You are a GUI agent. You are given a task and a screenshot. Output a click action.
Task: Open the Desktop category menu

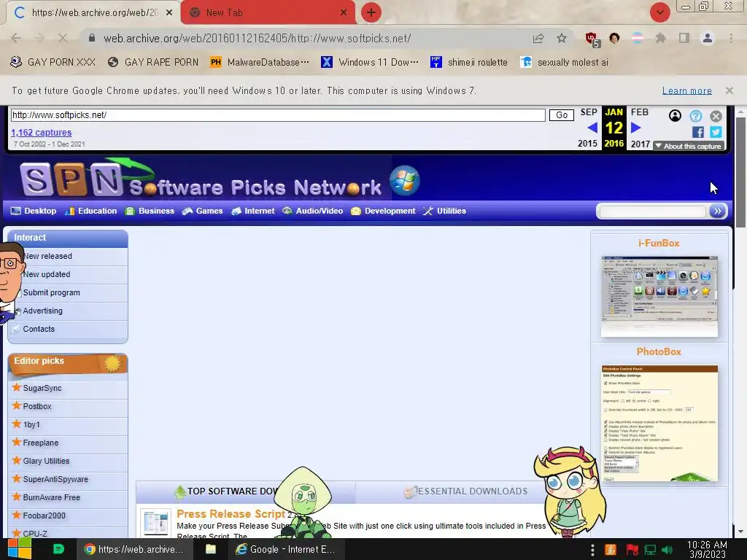point(34,211)
